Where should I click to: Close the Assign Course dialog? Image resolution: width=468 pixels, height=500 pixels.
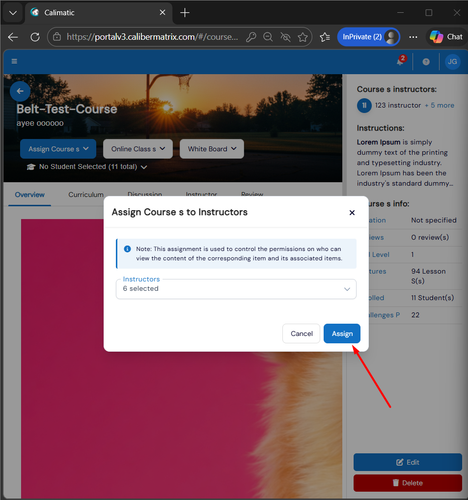[352, 212]
